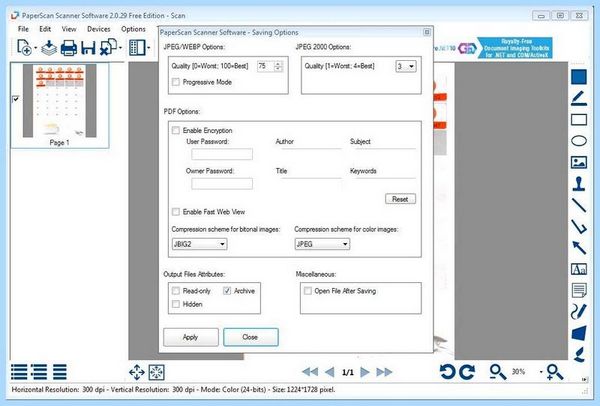Click the pan move arrows icon
Screen dimensions: 600x406
click(x=137, y=372)
